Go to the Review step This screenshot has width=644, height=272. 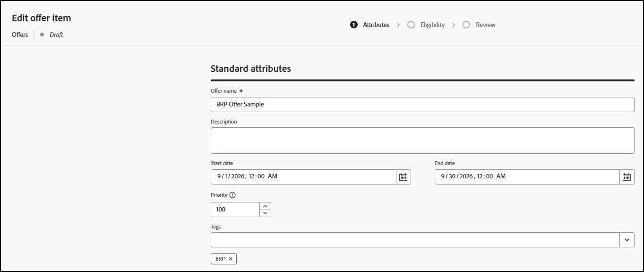tap(479, 25)
